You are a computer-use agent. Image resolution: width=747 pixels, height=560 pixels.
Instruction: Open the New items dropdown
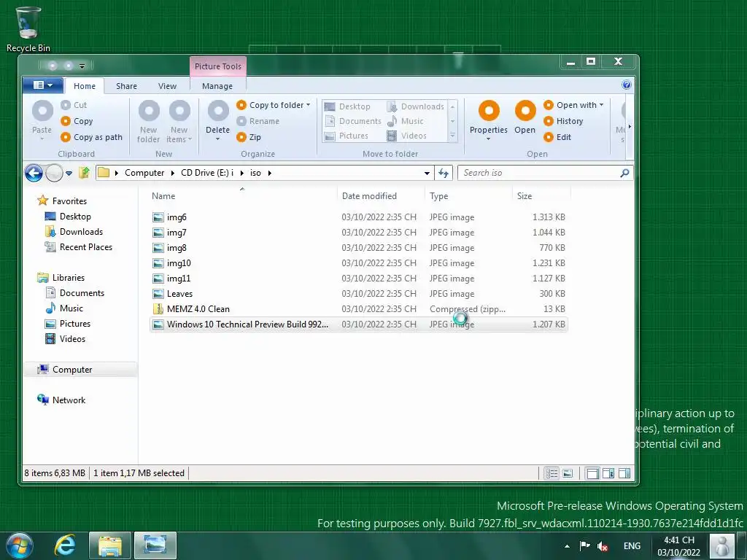click(x=179, y=121)
